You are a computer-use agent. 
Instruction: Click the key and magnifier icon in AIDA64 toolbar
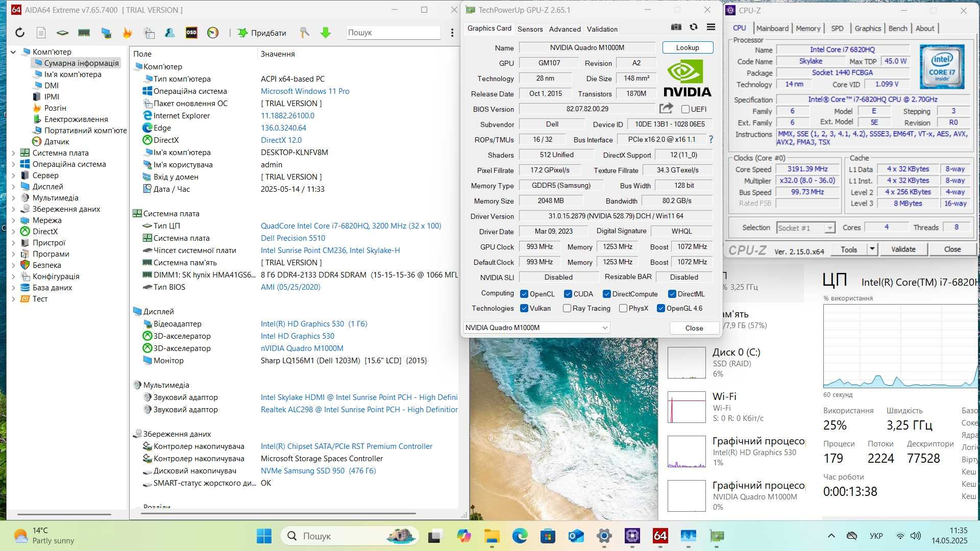pos(304,33)
